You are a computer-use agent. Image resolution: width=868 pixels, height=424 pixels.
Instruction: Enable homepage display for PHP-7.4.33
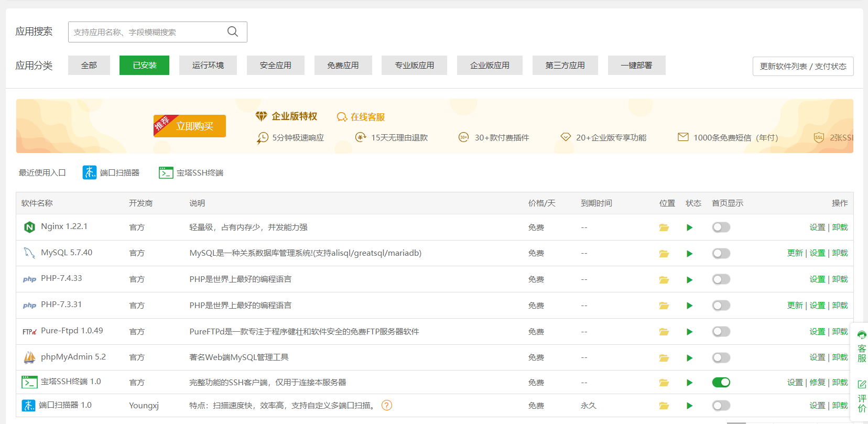pos(721,279)
